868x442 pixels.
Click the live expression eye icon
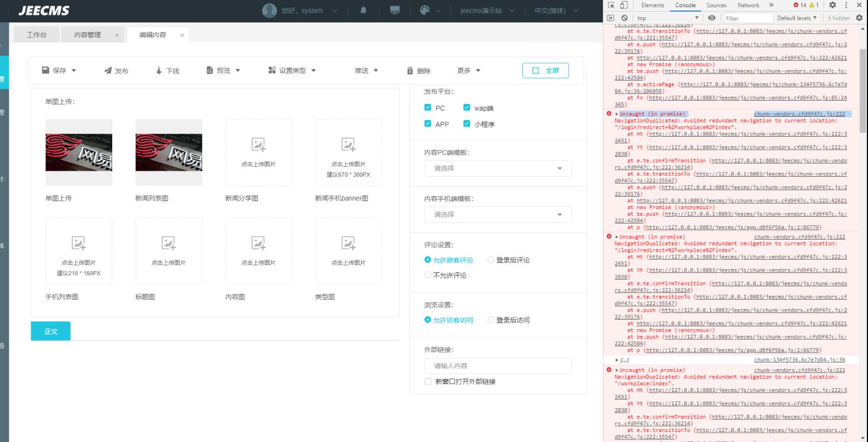pyautogui.click(x=712, y=18)
